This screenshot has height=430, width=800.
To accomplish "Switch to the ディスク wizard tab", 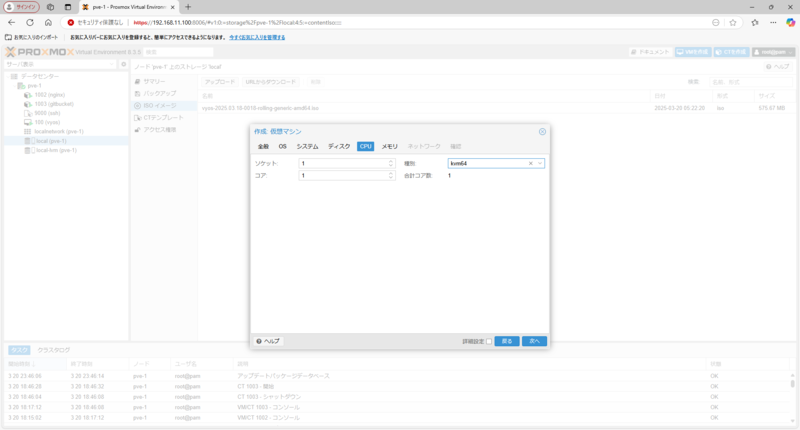I will [339, 146].
